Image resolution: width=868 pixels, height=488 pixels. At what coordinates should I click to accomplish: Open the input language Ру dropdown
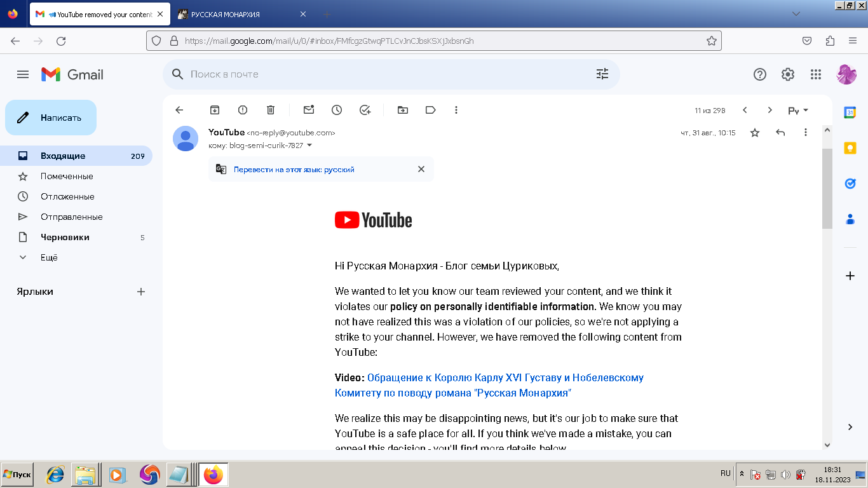[798, 111]
